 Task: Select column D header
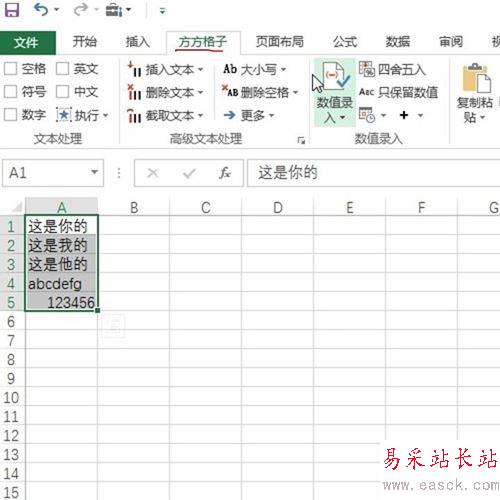pyautogui.click(x=278, y=207)
